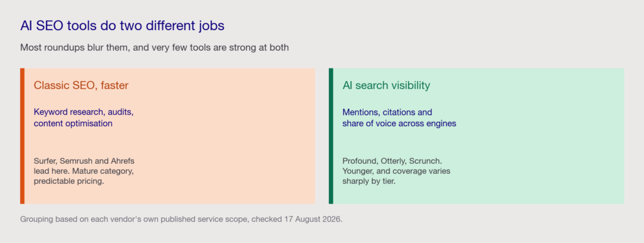Click the 'Classic SEO, faster' heading
Image resolution: width=644 pixels, height=243 pixels.
(x=81, y=85)
